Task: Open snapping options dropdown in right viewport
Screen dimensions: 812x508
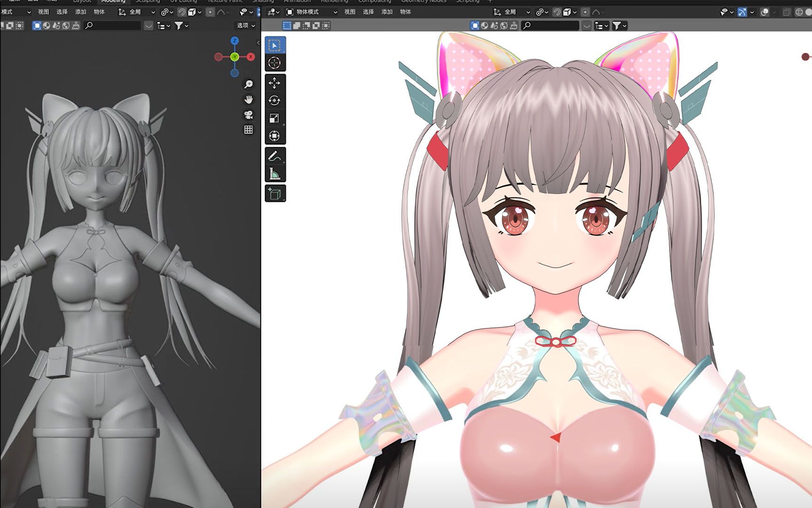Action: [x=570, y=12]
